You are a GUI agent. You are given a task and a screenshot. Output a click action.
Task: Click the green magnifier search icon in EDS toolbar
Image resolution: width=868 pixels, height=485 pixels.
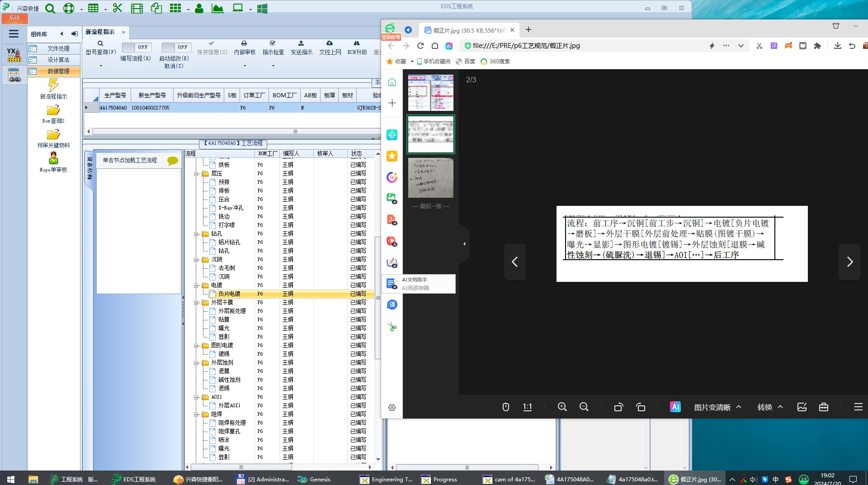[x=50, y=8]
